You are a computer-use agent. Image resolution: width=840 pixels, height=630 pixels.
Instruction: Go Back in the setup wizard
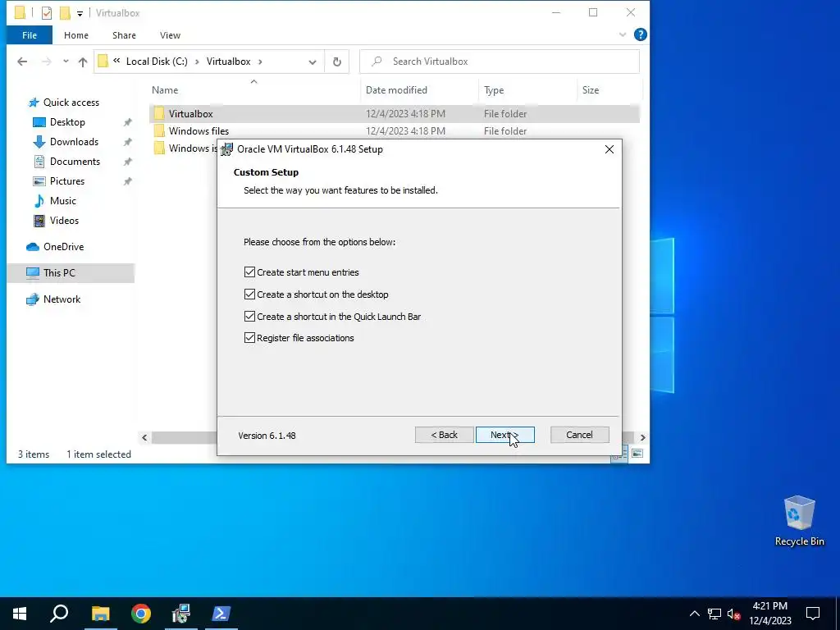444,435
